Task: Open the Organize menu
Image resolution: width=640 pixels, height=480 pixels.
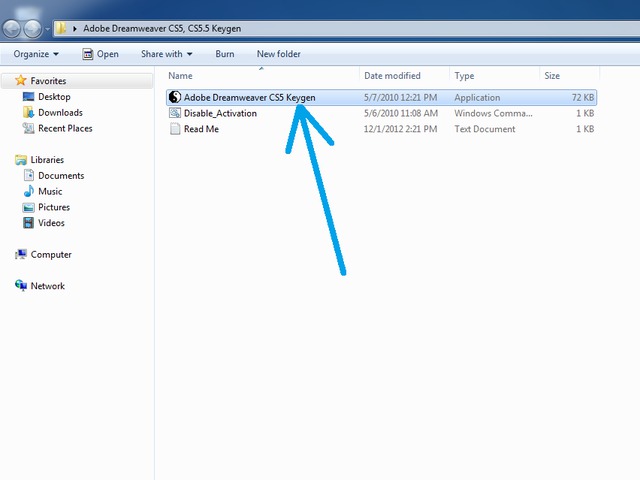Action: [36, 54]
